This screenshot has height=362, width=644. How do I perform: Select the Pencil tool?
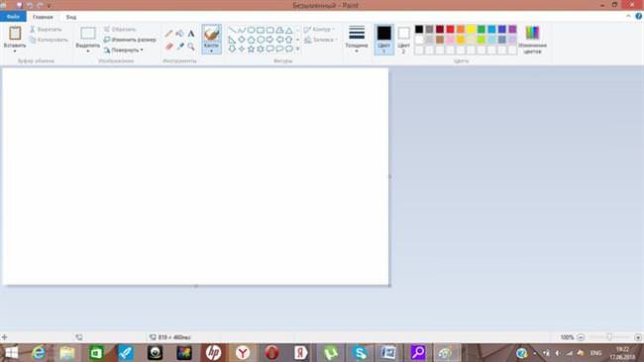tap(168, 34)
